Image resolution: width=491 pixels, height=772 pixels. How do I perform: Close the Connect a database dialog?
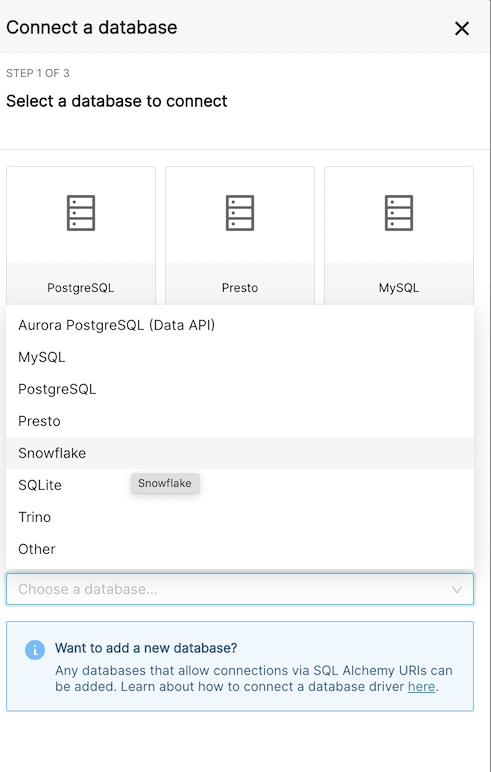pyautogui.click(x=461, y=29)
